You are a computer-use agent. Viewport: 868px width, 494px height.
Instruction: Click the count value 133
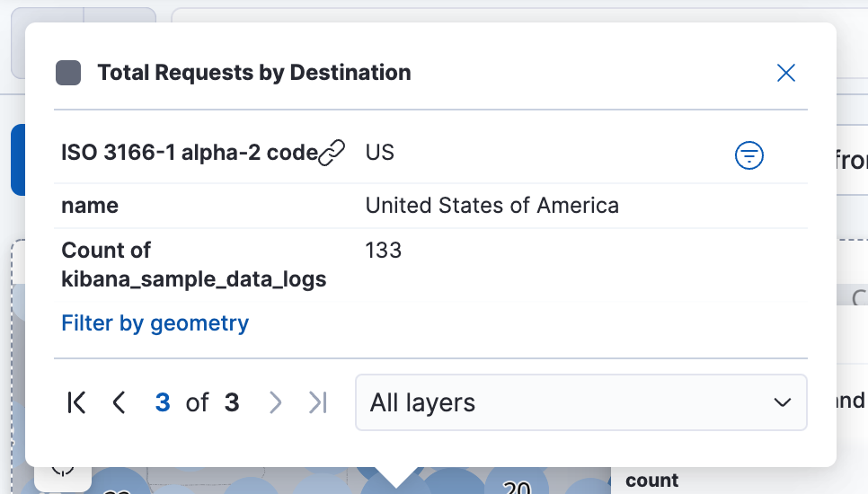tap(383, 251)
